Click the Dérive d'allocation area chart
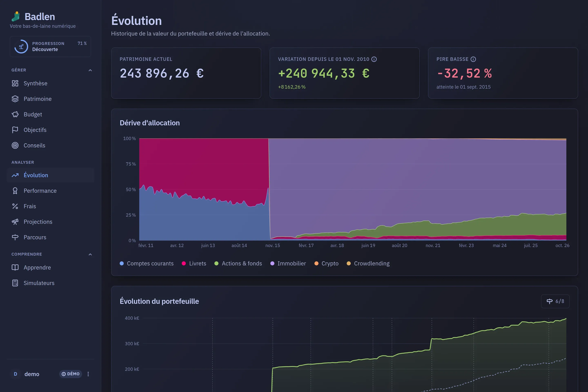Screen dimensions: 588x392 click(x=353, y=189)
